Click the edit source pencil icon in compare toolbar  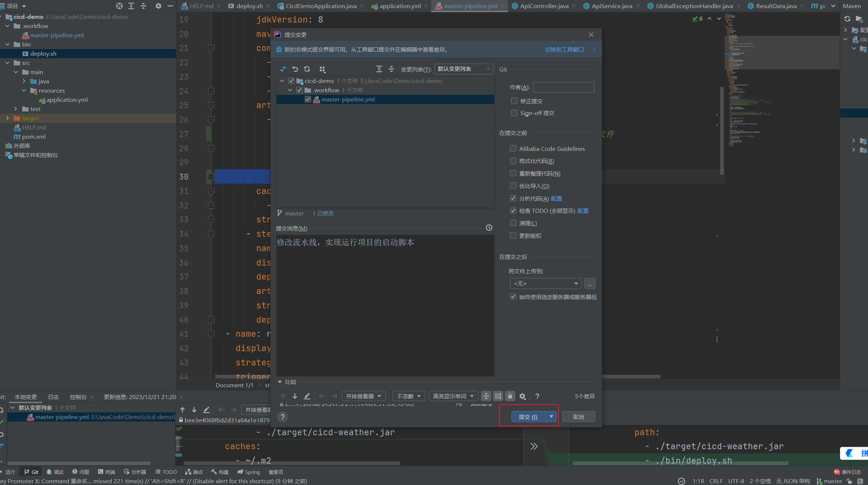coord(307,396)
